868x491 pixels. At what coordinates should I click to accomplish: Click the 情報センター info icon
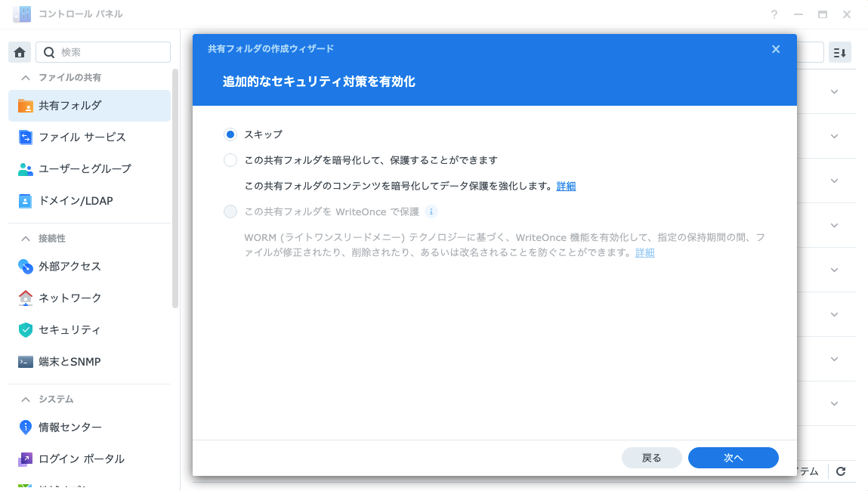click(x=25, y=428)
